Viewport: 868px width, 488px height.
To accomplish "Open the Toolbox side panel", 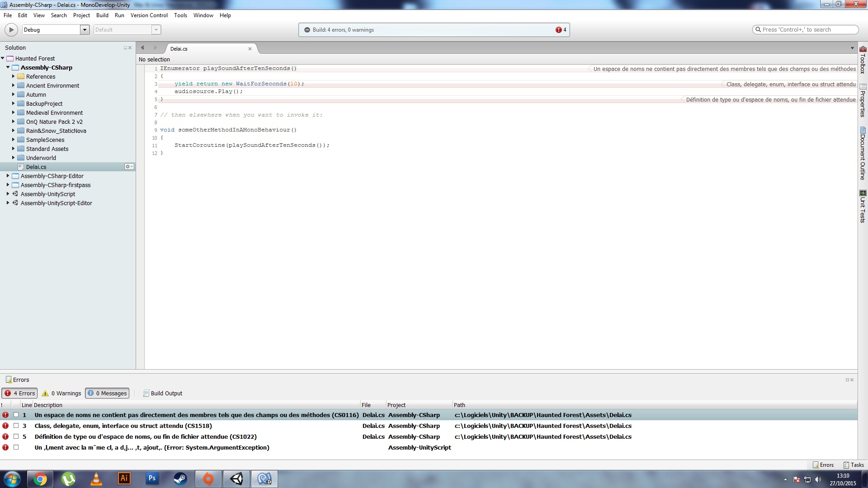I will click(x=863, y=60).
